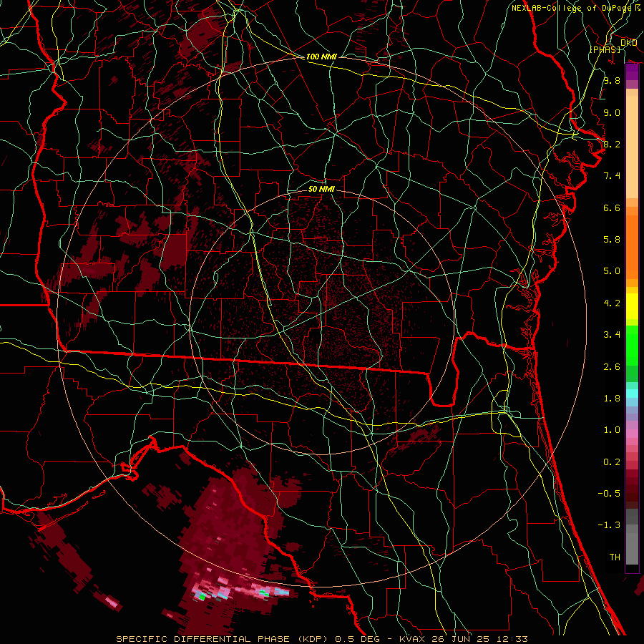Click the 8.2 legend value

(612, 144)
